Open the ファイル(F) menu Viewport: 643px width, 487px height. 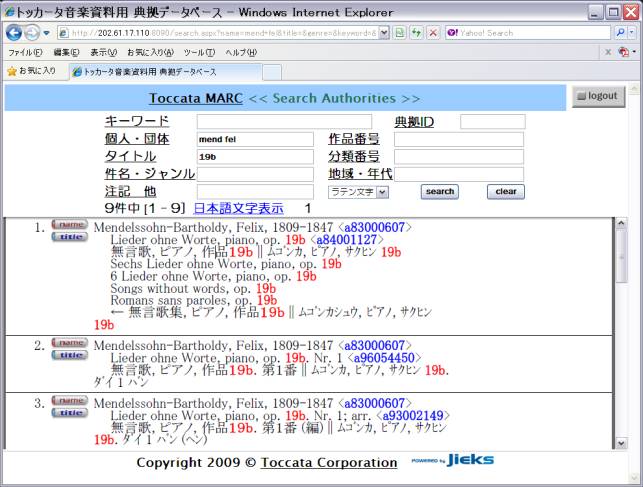coord(25,52)
